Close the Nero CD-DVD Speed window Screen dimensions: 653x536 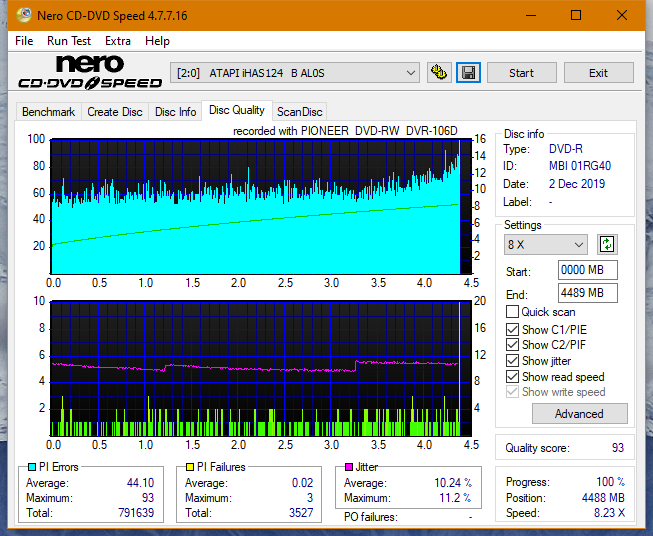pos(622,15)
